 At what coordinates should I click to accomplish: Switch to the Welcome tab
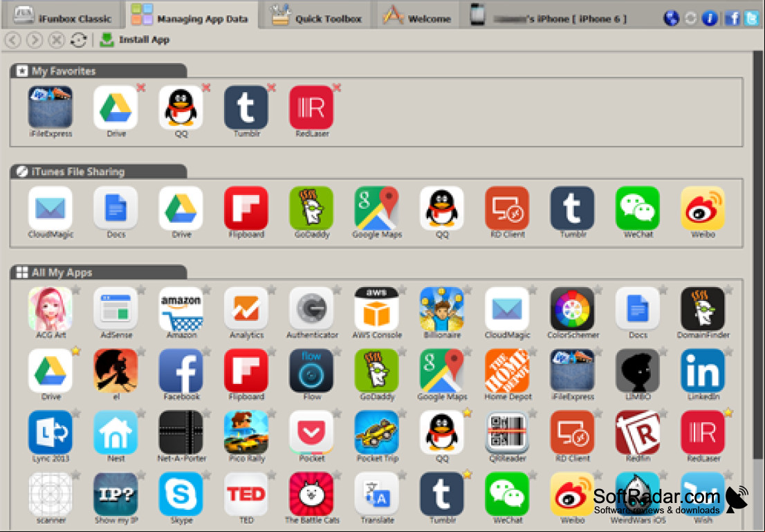[x=417, y=15]
